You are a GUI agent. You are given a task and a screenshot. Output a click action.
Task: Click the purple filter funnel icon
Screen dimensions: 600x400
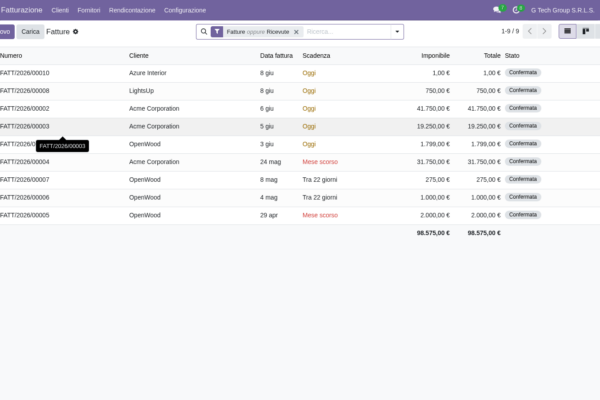pos(217,32)
